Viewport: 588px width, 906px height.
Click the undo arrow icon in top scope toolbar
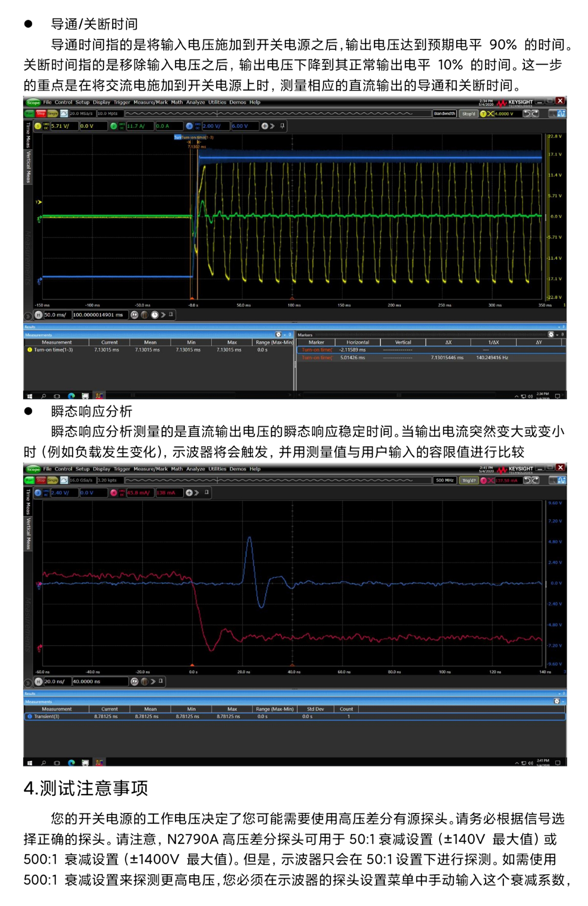click(x=527, y=114)
